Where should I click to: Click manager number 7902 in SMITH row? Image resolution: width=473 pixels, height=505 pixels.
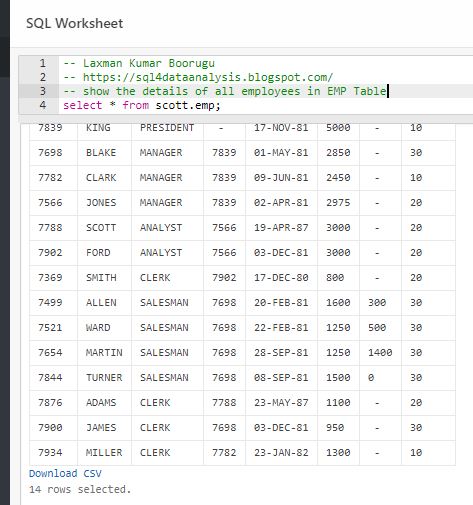point(224,278)
